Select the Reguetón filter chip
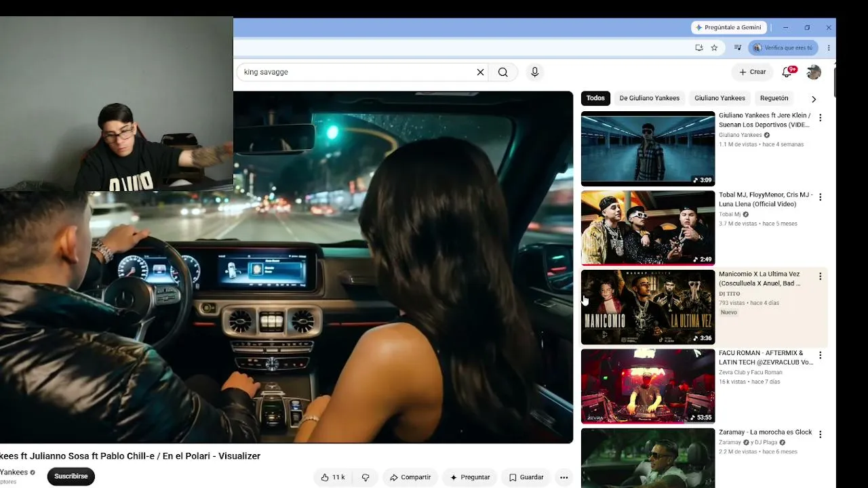868x488 pixels. tap(774, 98)
